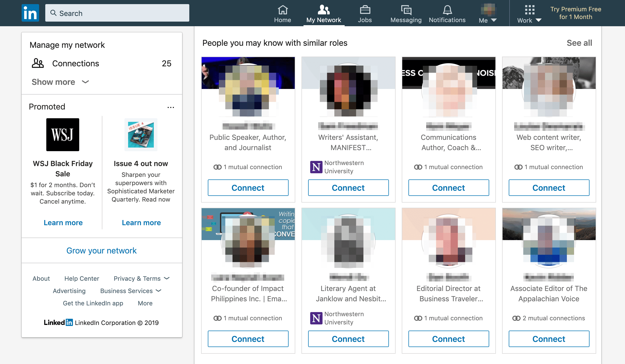Connect with the Public Speaker, Author, and Journalist
This screenshot has height=364, width=625.
[x=248, y=188]
